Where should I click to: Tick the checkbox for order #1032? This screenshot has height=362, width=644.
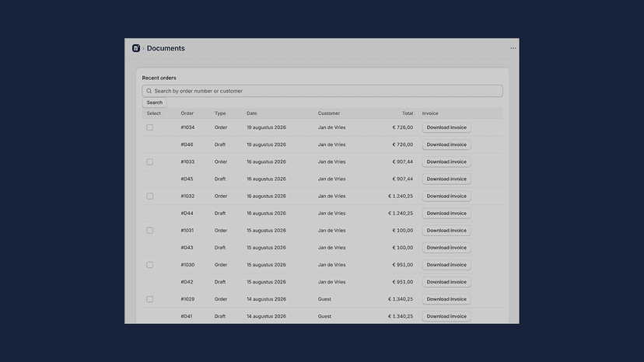[x=150, y=197]
